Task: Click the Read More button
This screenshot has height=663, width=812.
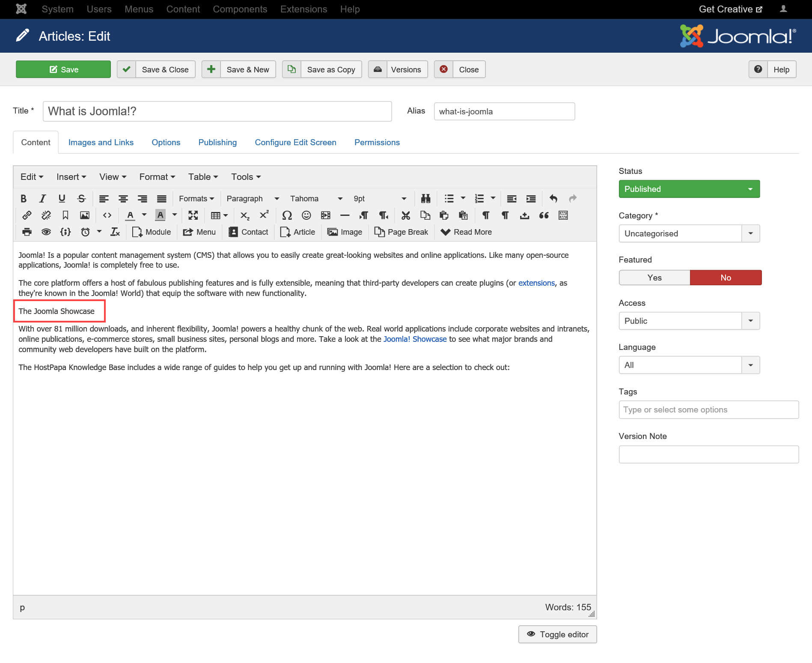Action: coord(466,232)
